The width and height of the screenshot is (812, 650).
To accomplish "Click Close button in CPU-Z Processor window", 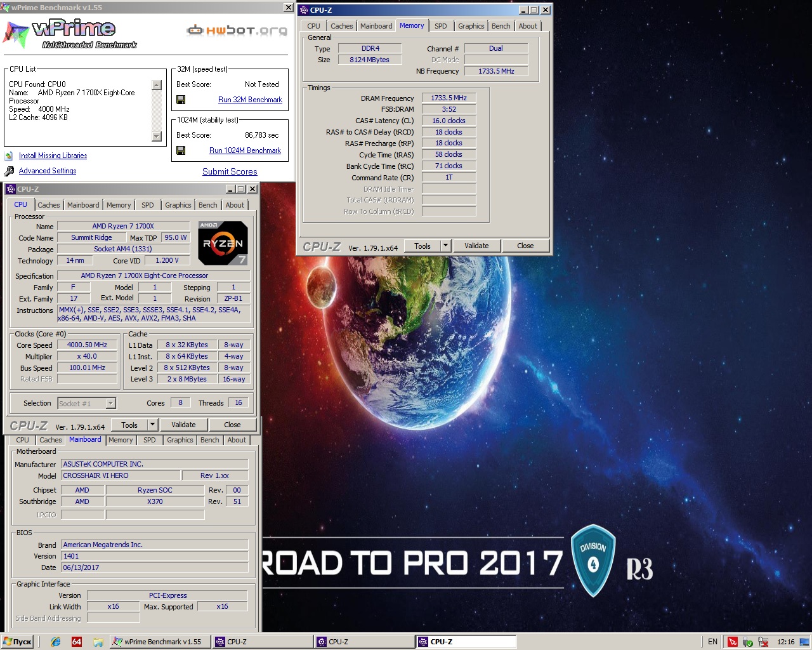I will (x=232, y=425).
